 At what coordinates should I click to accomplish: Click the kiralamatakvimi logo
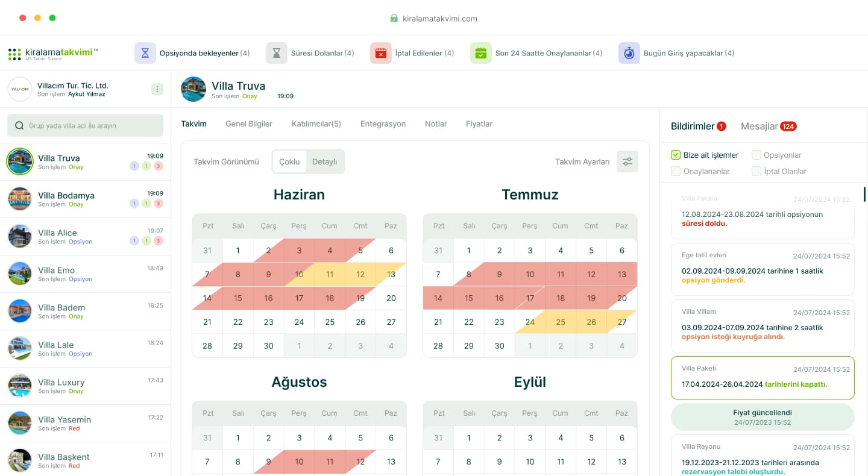(53, 54)
